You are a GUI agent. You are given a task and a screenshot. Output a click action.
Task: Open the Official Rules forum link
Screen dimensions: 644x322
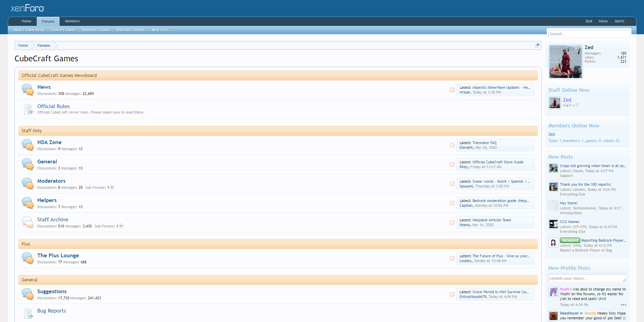(x=54, y=106)
